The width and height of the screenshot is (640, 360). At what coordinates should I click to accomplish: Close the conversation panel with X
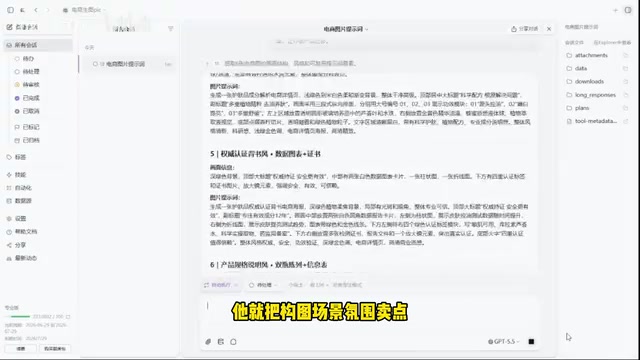pos(549,29)
